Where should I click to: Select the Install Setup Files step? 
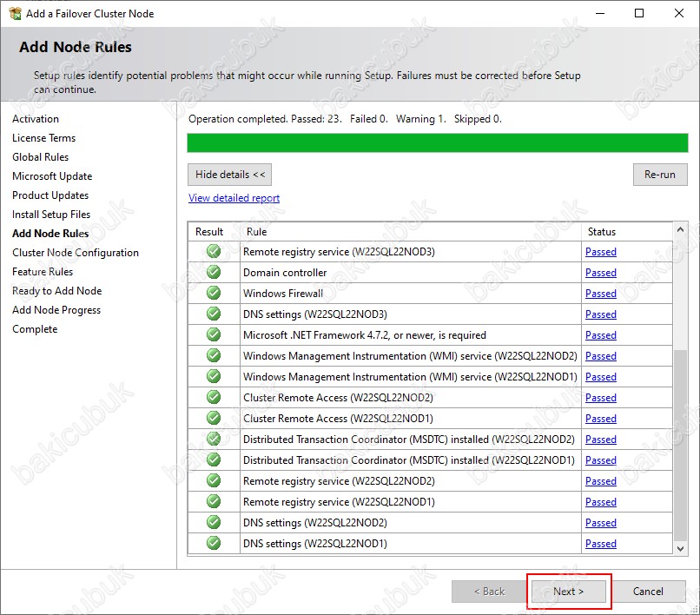(51, 215)
